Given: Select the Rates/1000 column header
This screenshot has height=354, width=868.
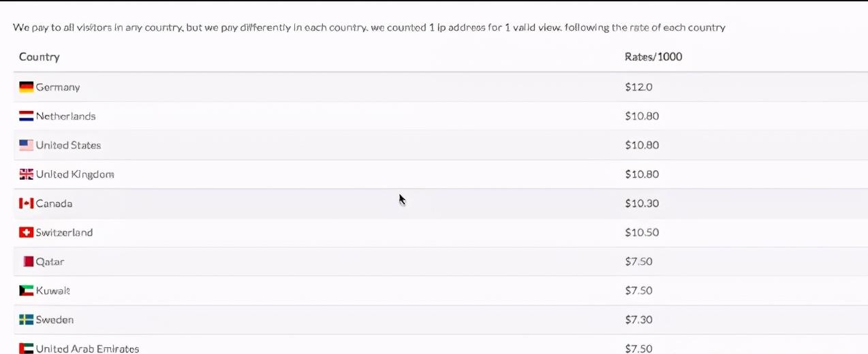Looking at the screenshot, I should [x=653, y=57].
